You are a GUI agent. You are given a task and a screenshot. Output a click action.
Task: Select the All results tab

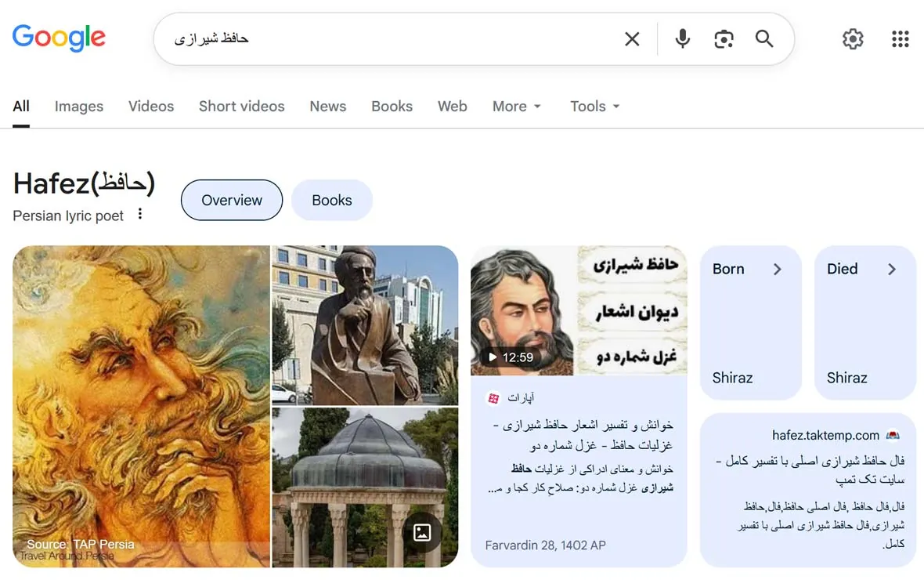21,106
